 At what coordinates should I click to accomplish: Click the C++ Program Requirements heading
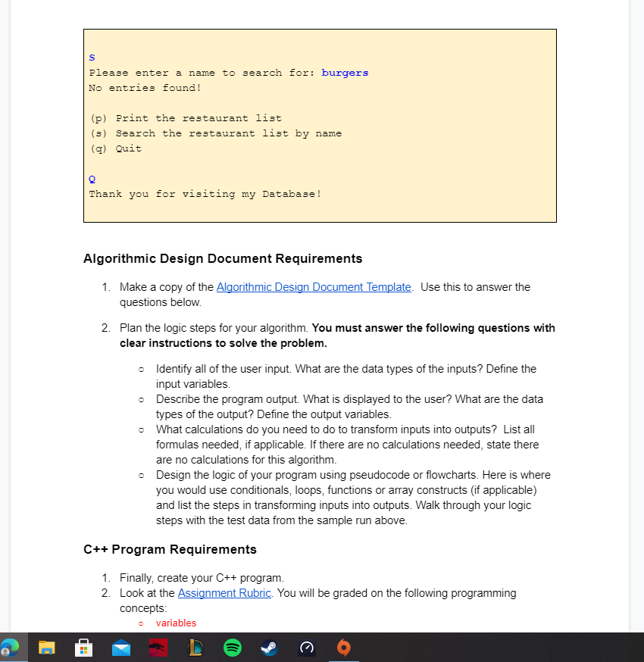coord(170,549)
